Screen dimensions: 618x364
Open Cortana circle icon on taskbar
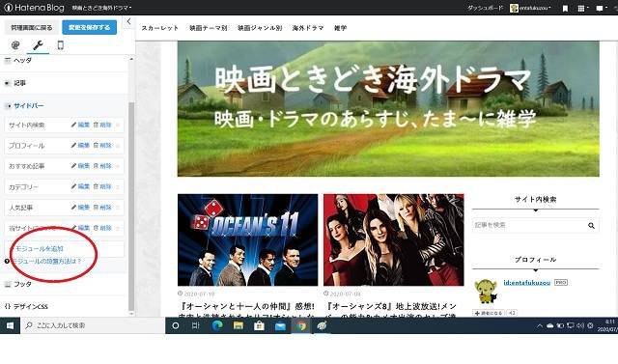pyautogui.click(x=176, y=325)
